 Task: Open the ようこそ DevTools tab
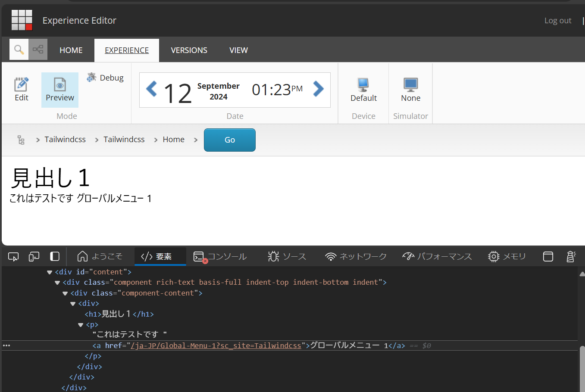point(100,257)
